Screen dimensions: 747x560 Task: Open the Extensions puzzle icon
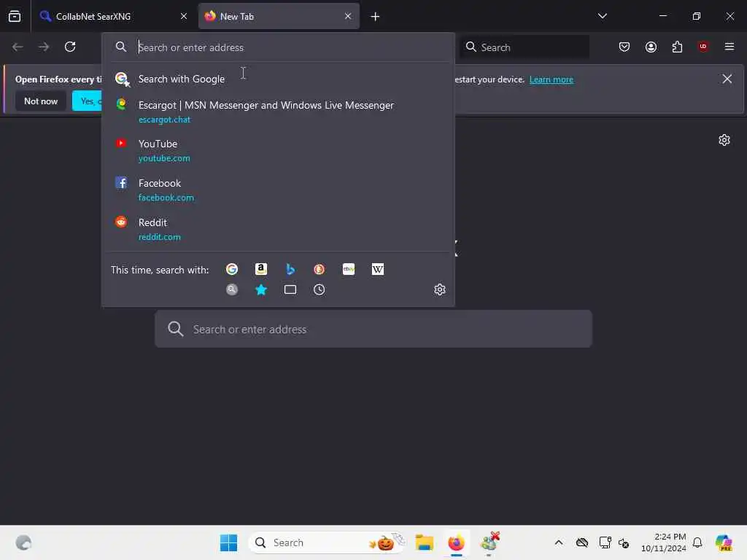point(678,47)
